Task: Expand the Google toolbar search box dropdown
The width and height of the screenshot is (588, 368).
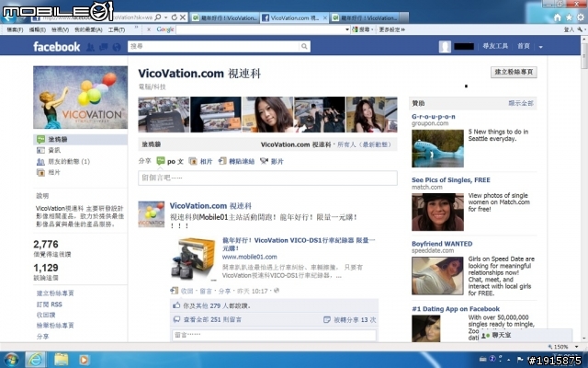Action: tap(347, 29)
